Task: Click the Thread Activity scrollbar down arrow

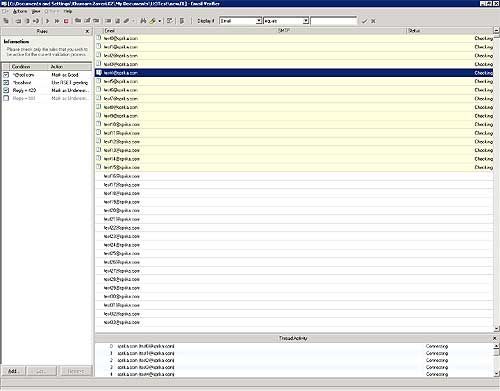Action: 496,373
